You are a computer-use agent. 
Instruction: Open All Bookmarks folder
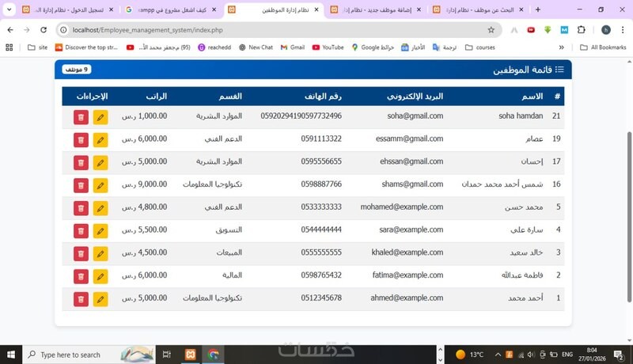[603, 47]
